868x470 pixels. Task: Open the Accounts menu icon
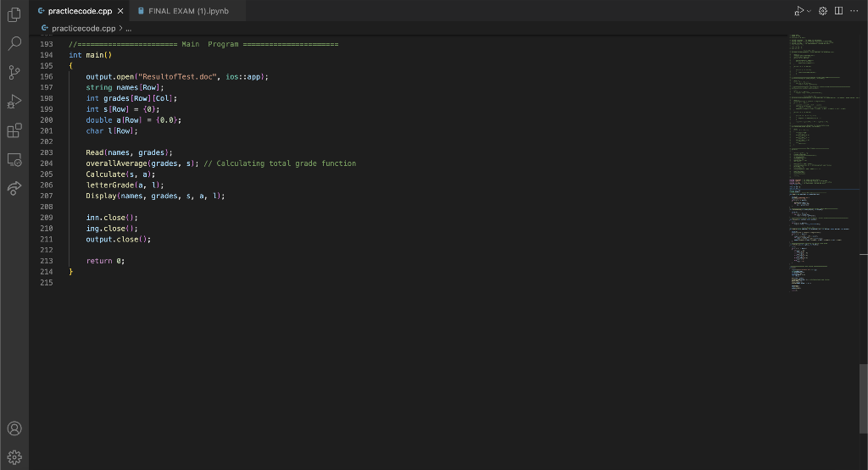pyautogui.click(x=14, y=429)
